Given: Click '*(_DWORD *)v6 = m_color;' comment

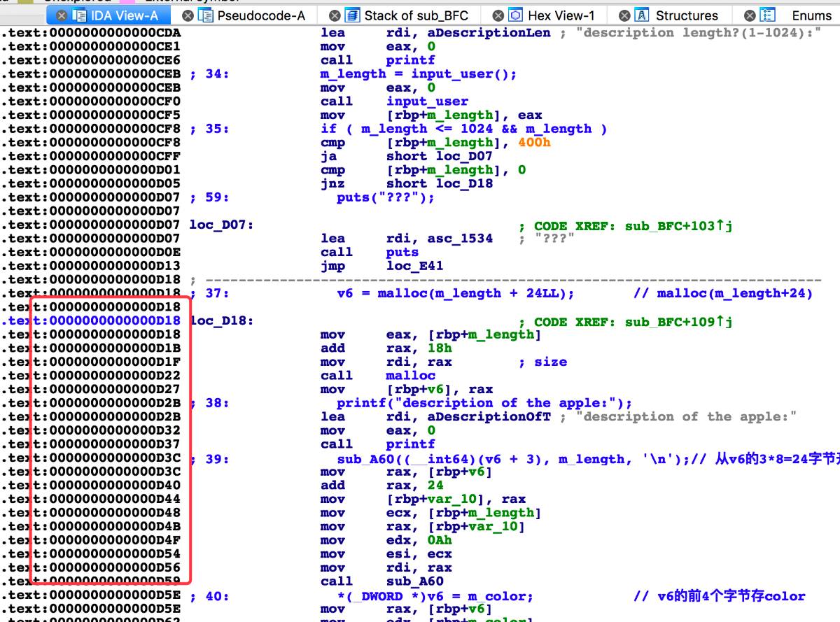Looking at the screenshot, I should point(435,596).
